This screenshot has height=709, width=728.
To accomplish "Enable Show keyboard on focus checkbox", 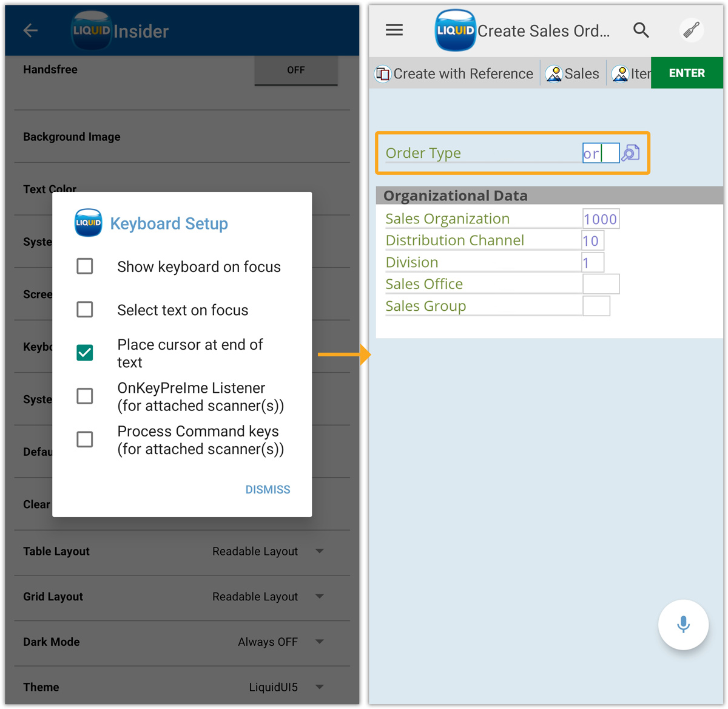I will coord(85,266).
